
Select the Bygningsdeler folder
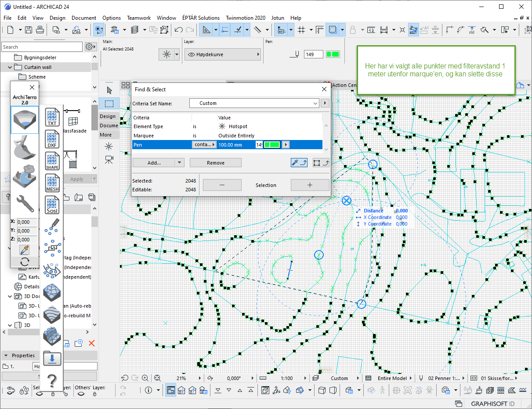(x=40, y=57)
